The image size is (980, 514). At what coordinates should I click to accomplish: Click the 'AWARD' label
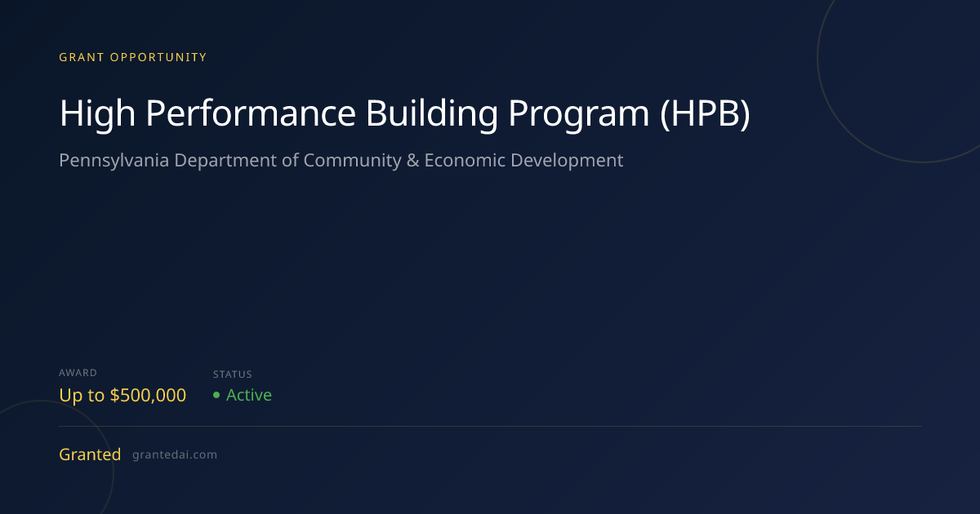pos(78,373)
